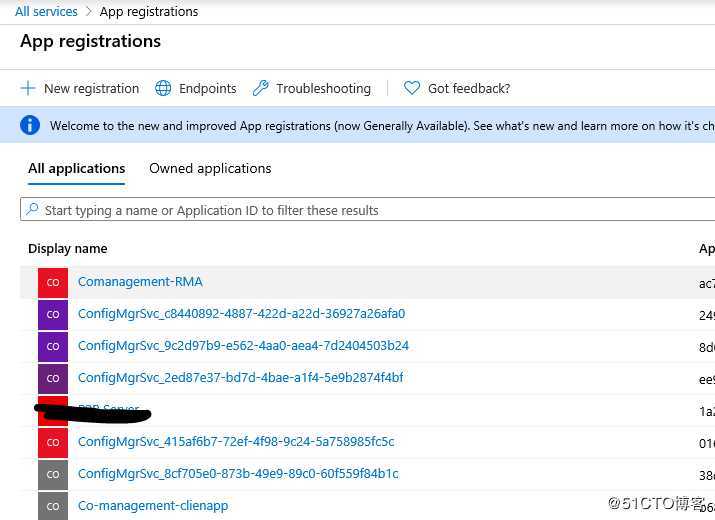The image size is (715, 520).
Task: Click the App registrations page title
Action: click(x=90, y=42)
